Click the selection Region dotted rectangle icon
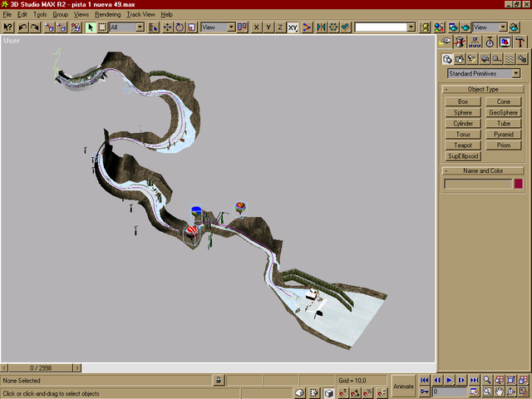The height and width of the screenshot is (399, 532). click(x=102, y=27)
